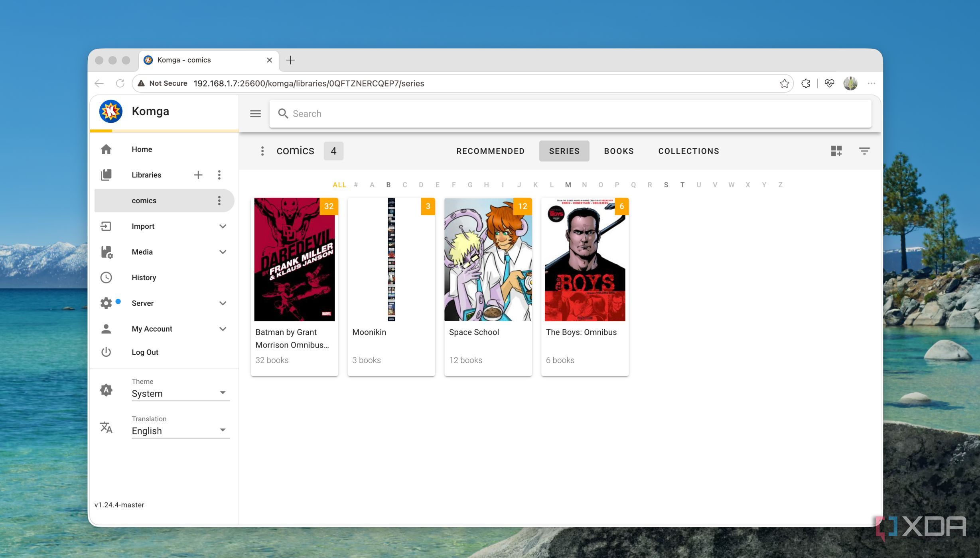Bookmark page with browser star icon
The width and height of the screenshot is (980, 558).
pyautogui.click(x=784, y=83)
